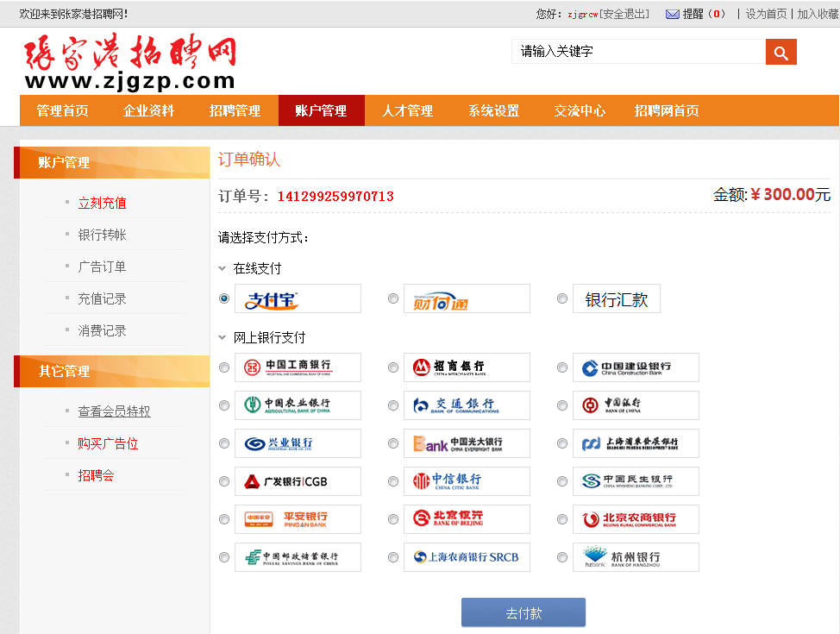Choose the China Merchants Bank radio button
This screenshot has height=634, width=840.
coord(393,367)
